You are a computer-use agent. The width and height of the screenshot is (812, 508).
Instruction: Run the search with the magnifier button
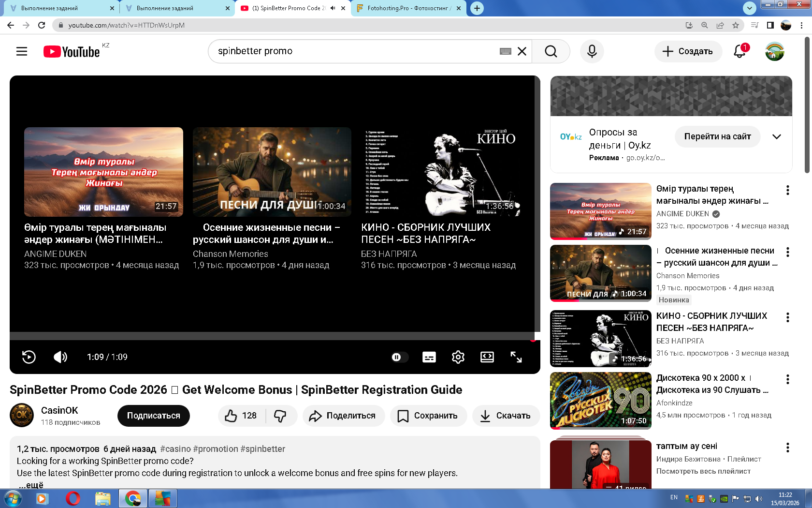(551, 51)
